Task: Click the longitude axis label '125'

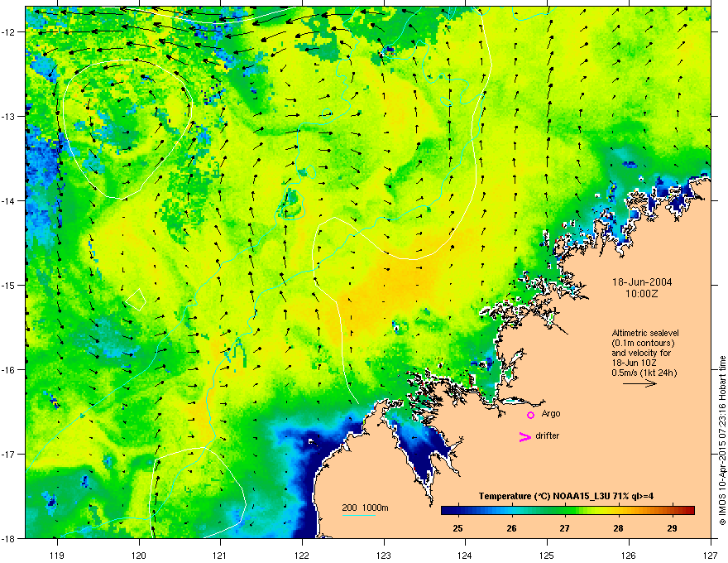Action: (x=548, y=555)
